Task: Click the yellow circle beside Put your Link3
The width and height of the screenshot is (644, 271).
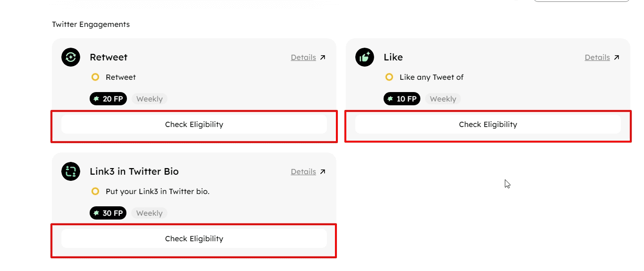Action: [x=95, y=191]
